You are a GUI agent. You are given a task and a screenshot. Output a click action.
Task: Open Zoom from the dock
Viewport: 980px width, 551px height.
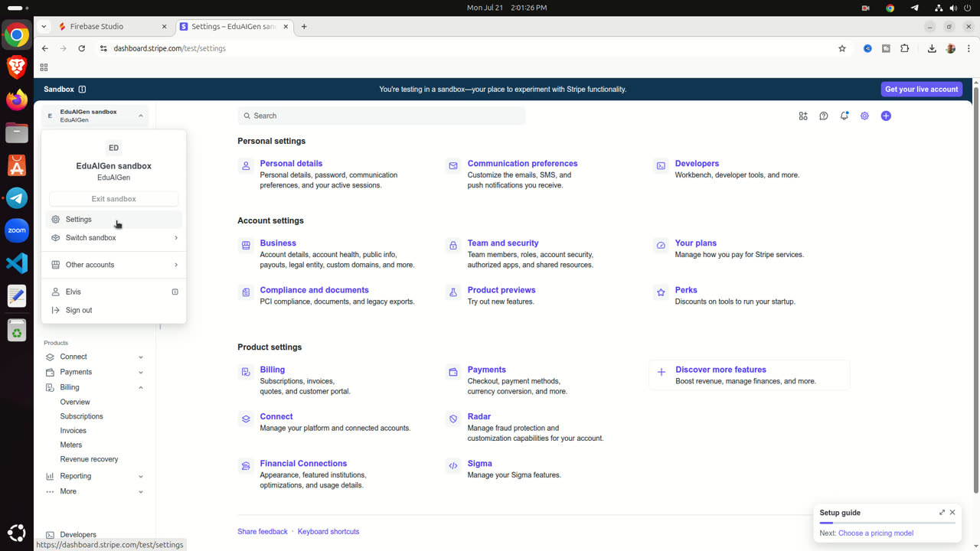click(x=17, y=230)
